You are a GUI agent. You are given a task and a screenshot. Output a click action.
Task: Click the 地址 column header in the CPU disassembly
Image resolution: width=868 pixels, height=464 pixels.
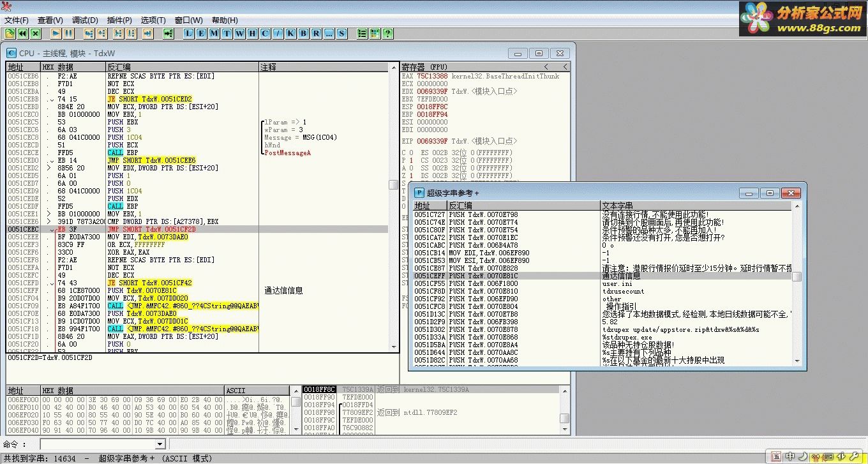coord(24,67)
